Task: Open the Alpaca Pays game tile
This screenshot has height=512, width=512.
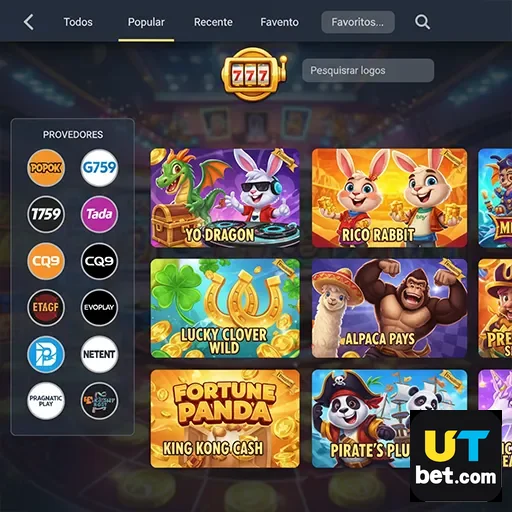Action: (389, 308)
